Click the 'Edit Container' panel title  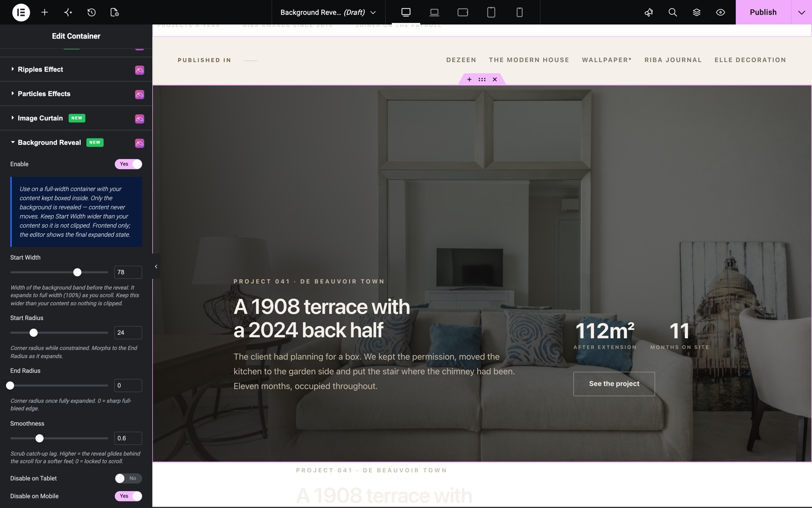pos(76,36)
